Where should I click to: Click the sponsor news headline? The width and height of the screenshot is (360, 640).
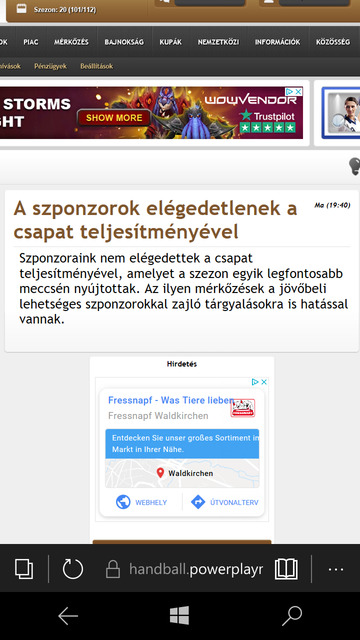(x=155, y=220)
